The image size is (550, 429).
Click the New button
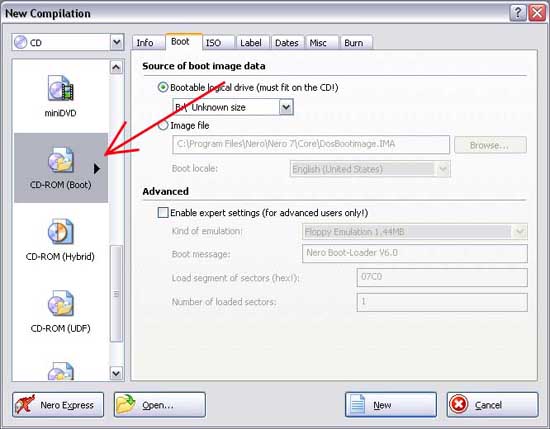391,404
